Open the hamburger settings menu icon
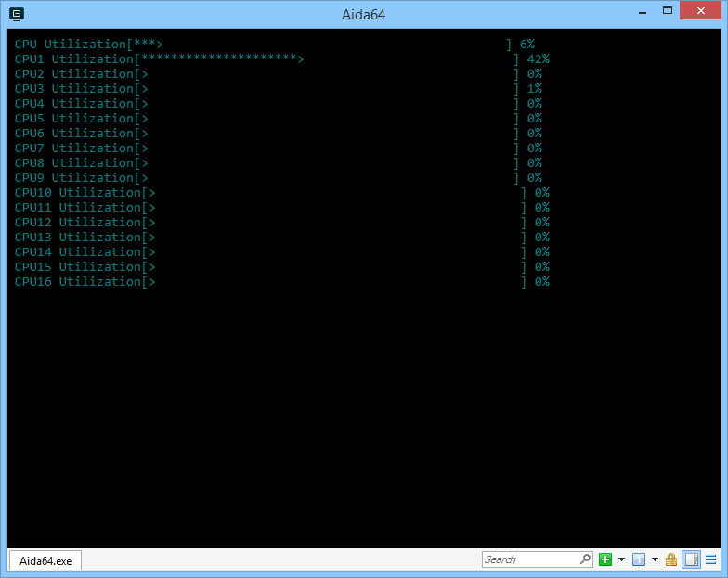This screenshot has height=578, width=728. [711, 559]
